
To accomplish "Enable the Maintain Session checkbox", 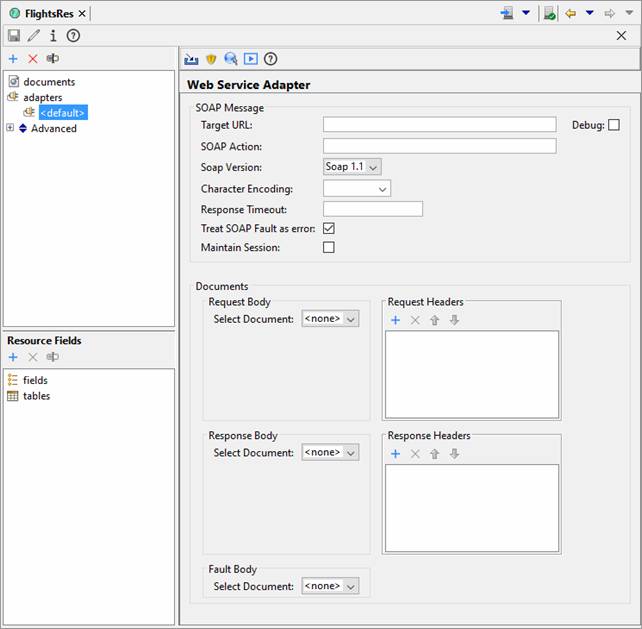I will pyautogui.click(x=329, y=247).
